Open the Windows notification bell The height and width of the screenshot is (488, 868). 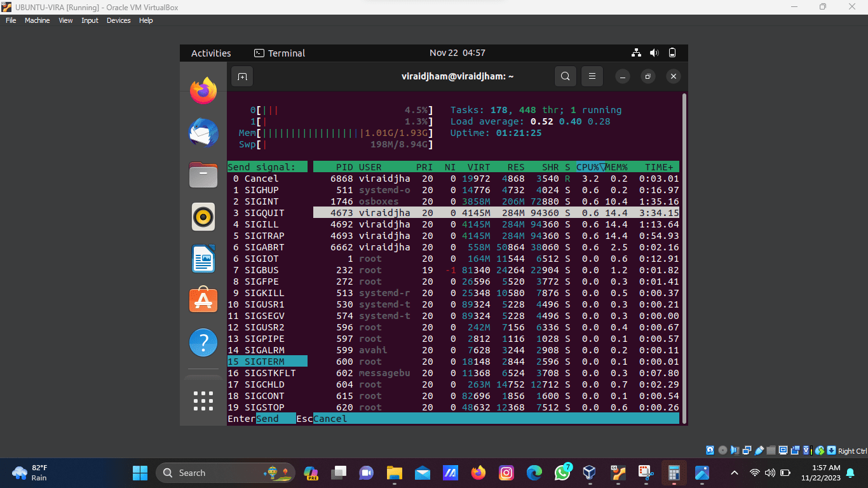(x=850, y=473)
